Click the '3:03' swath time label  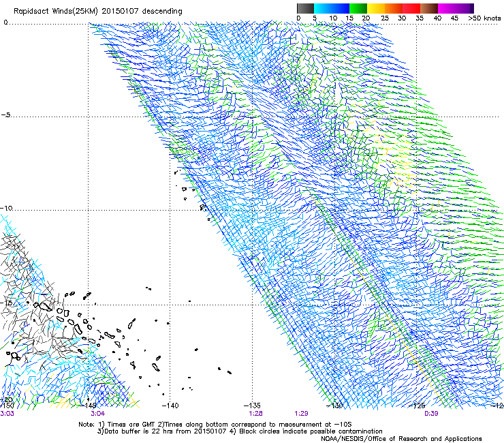tap(7, 414)
